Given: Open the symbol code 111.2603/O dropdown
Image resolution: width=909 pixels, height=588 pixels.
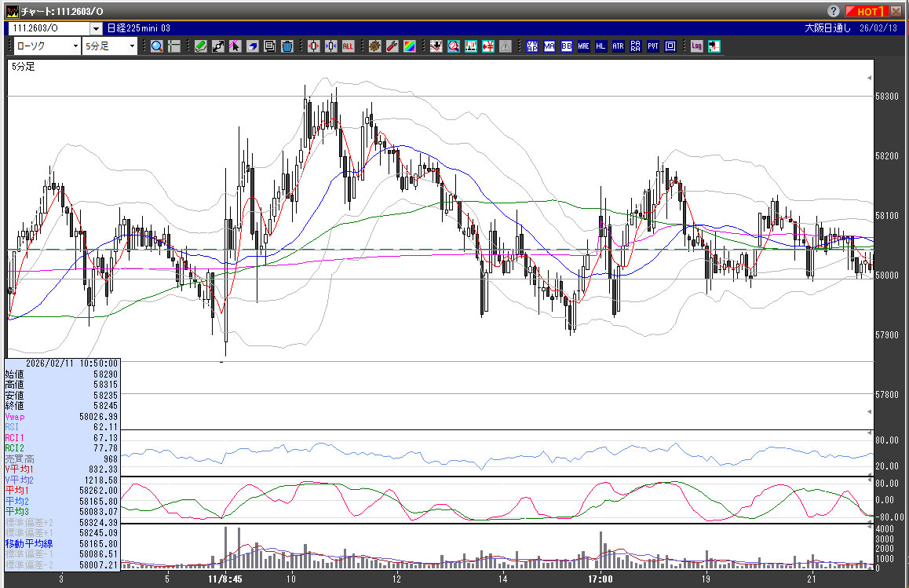Looking at the screenshot, I should (x=97, y=28).
